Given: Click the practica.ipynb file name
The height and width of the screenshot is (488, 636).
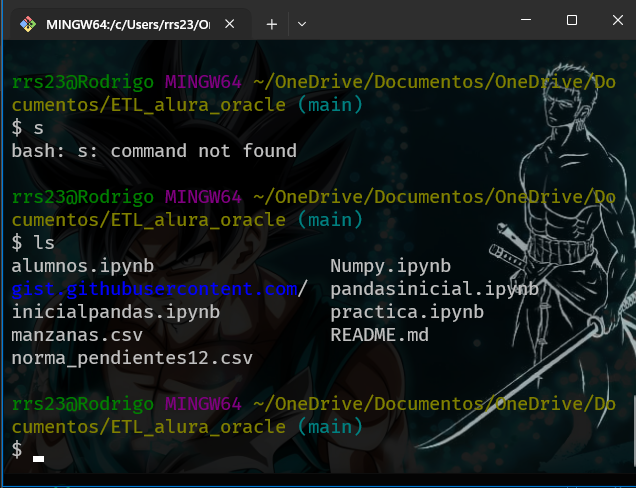Looking at the screenshot, I should click(407, 312).
